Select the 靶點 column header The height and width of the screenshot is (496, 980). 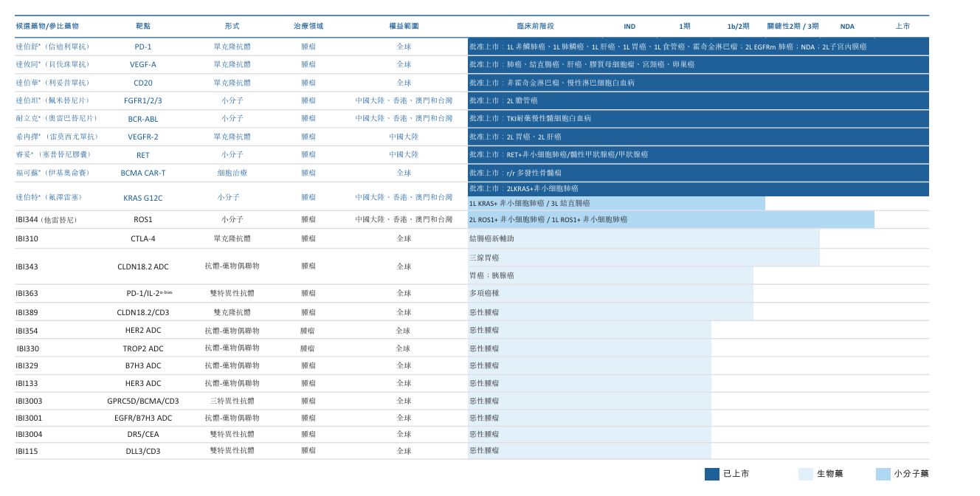143,26
